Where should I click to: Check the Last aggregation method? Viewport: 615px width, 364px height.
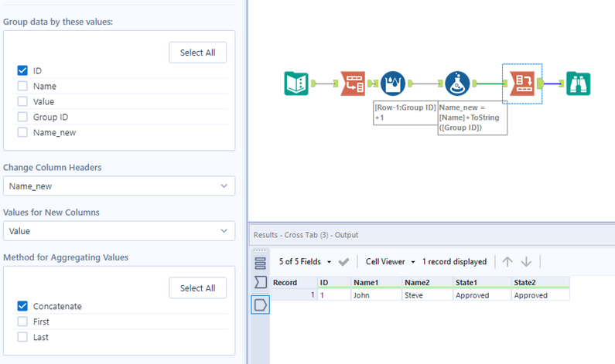pos(22,337)
